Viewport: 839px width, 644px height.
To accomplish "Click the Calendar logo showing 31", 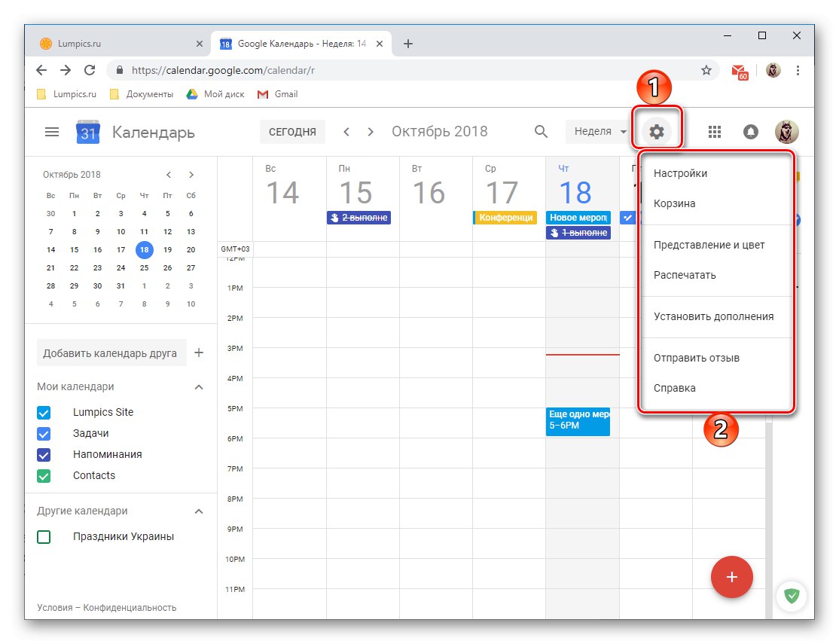I will point(88,132).
